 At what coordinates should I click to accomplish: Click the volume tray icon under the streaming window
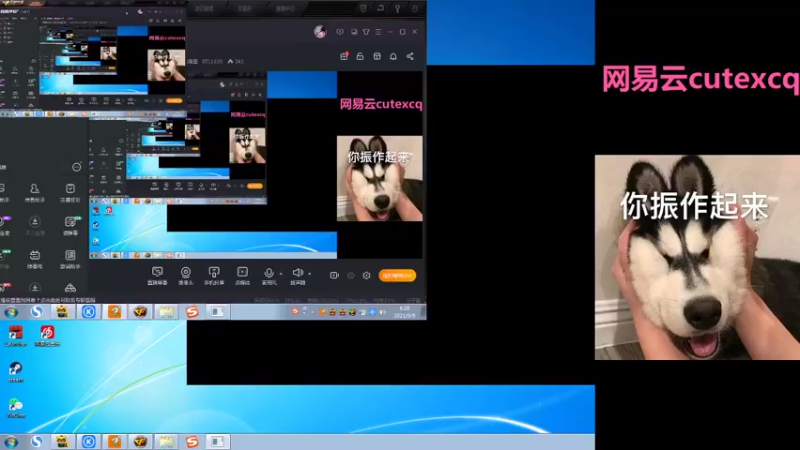(383, 312)
